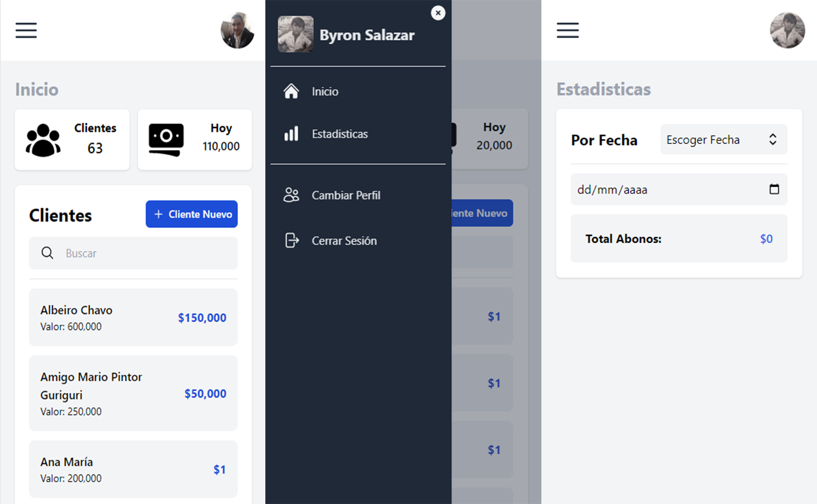Open hamburger menu on Inicio screen
The image size is (817, 504).
click(x=26, y=30)
